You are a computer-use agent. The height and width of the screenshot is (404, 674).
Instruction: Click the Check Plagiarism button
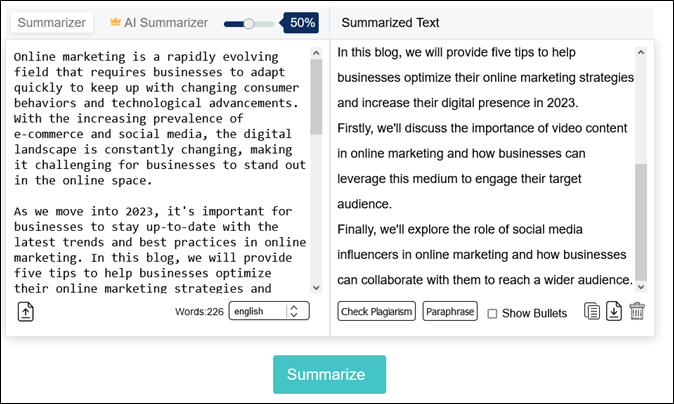point(376,311)
